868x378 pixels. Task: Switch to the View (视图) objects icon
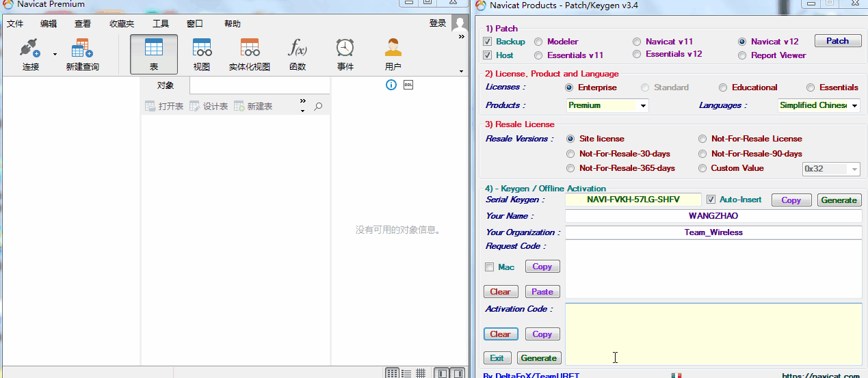point(202,48)
